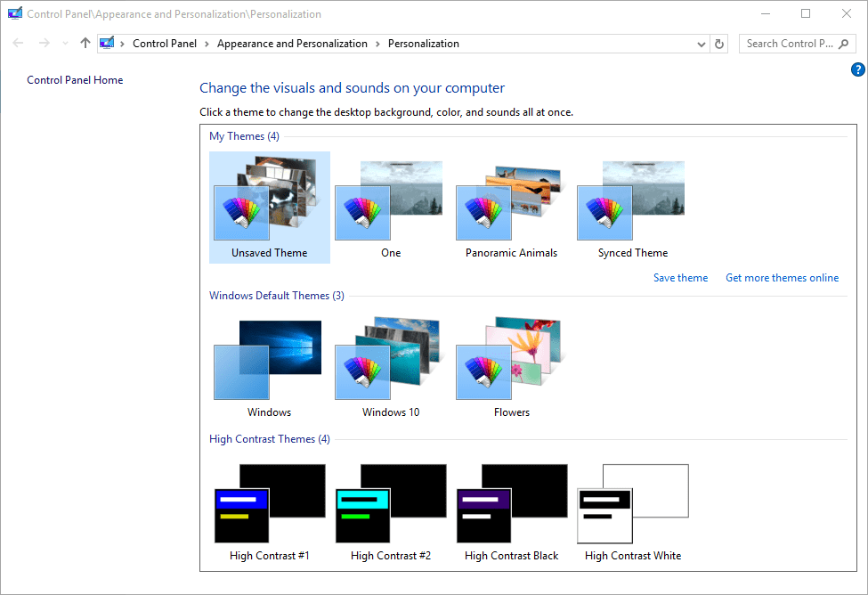Click the My Themes (4) heading

point(244,136)
